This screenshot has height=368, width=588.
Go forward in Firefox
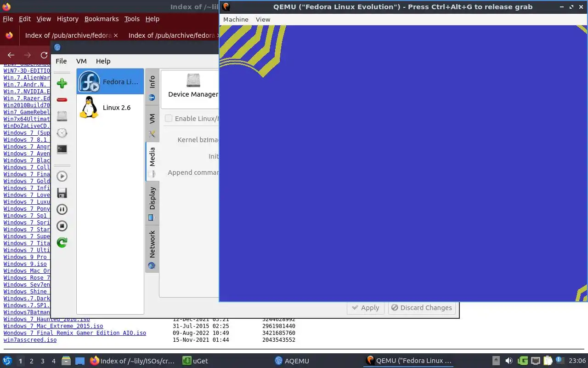coord(28,55)
